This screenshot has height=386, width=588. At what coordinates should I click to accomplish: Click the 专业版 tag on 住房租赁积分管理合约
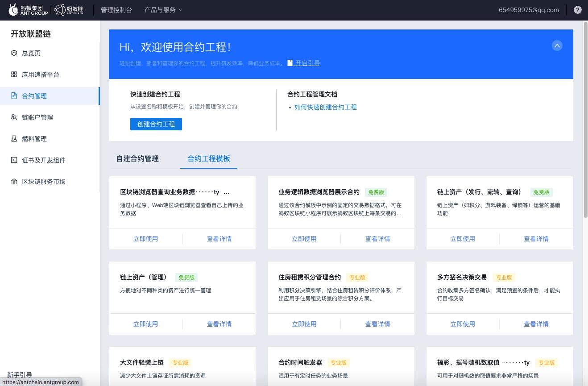coord(357,278)
